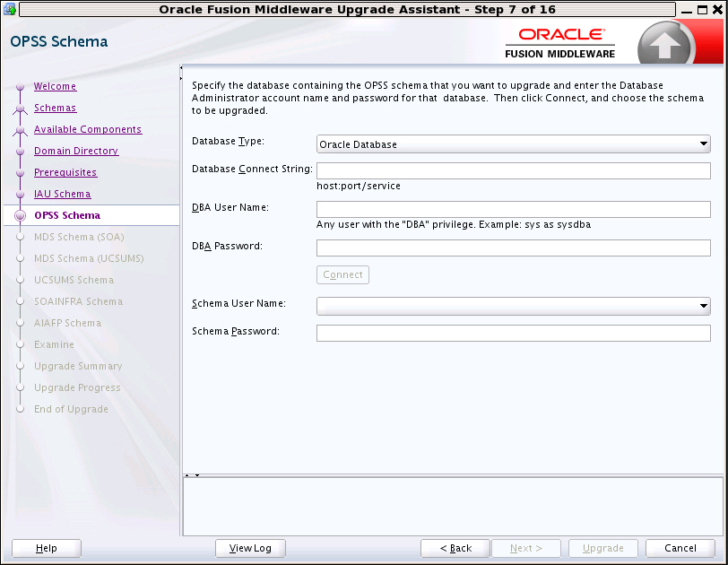
Task: Click the Schema User Name label
Action: click(238, 304)
